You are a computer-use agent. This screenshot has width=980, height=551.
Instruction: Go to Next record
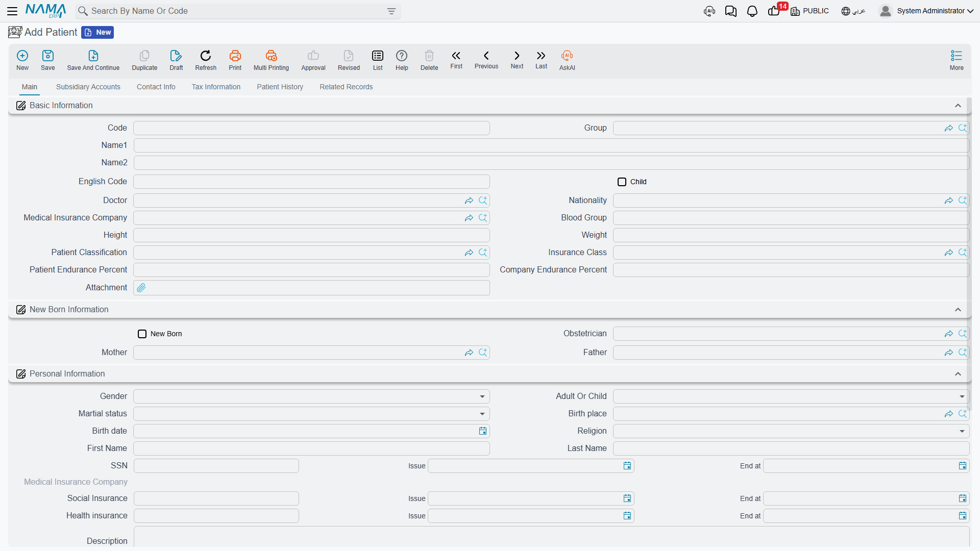coord(517,60)
